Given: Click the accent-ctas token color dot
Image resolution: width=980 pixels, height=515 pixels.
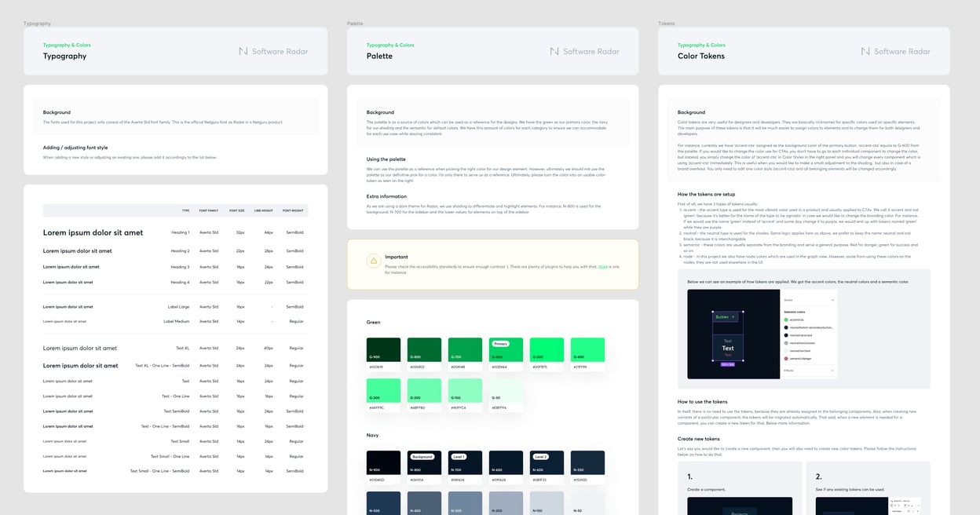Looking at the screenshot, I should [786, 320].
